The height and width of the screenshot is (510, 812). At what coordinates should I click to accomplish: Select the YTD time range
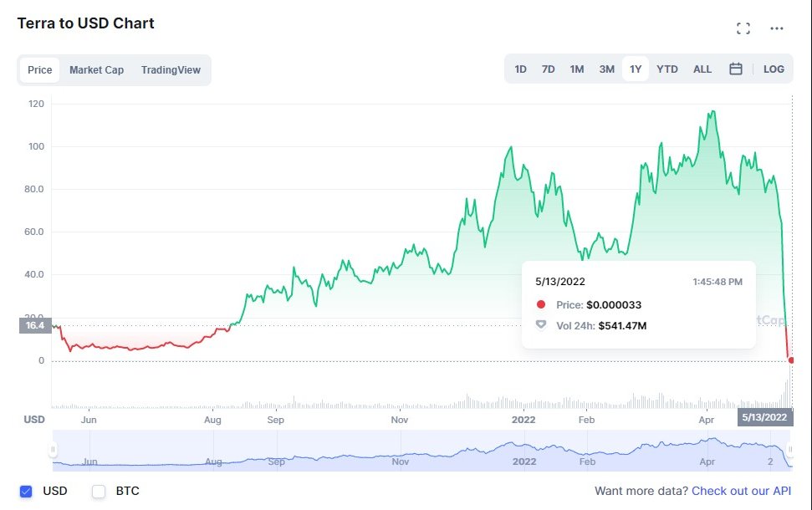click(x=667, y=69)
